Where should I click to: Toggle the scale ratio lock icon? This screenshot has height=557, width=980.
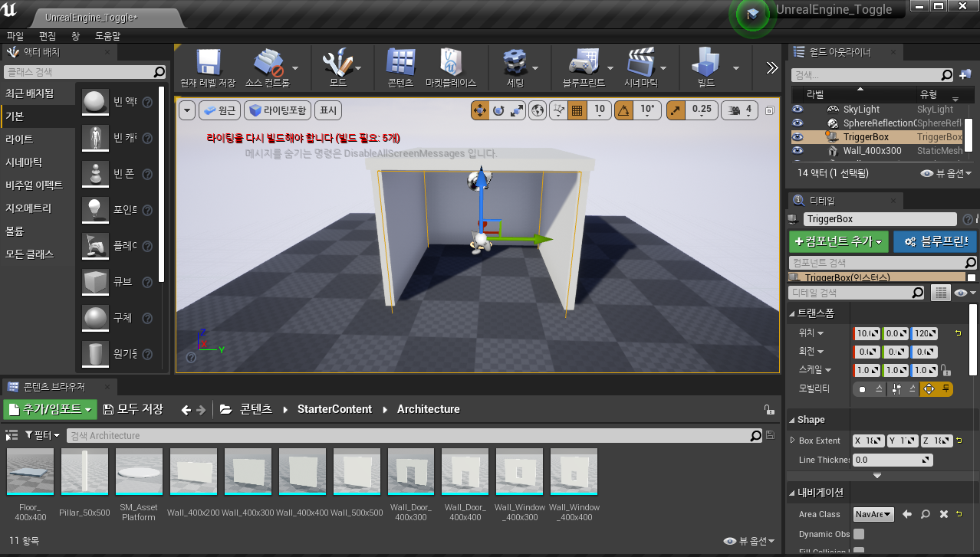[945, 370]
